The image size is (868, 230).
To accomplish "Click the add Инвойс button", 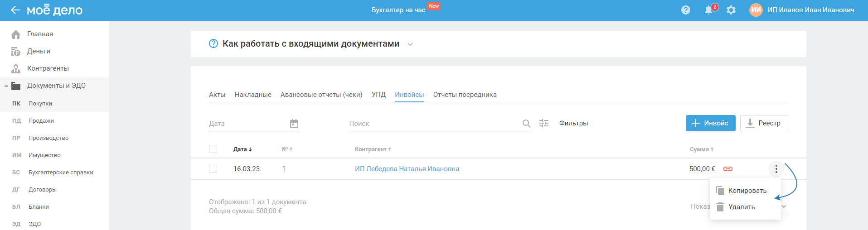I will coord(710,123).
